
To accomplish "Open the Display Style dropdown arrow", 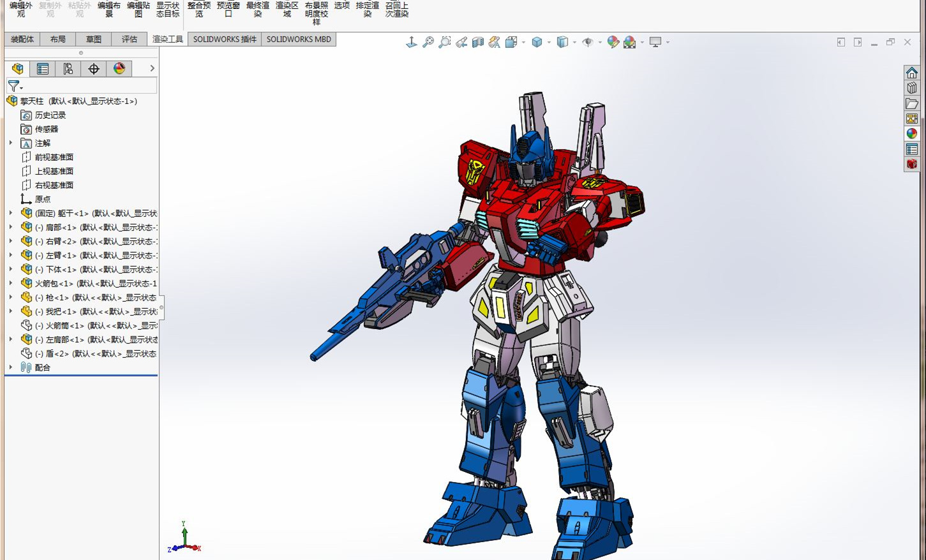I will pos(574,43).
